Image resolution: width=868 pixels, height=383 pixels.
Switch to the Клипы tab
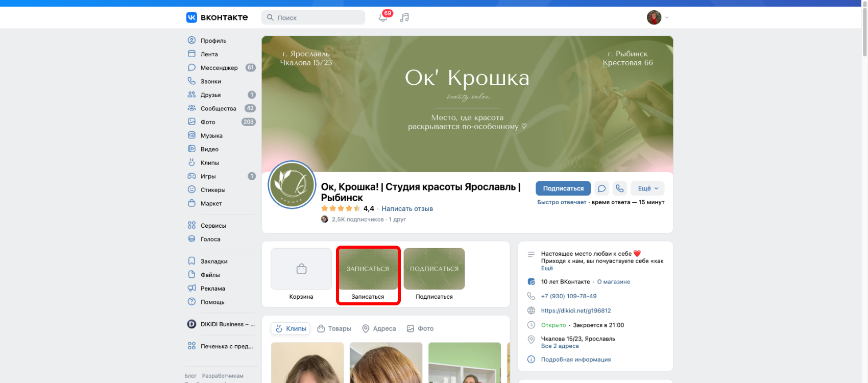[291, 328]
